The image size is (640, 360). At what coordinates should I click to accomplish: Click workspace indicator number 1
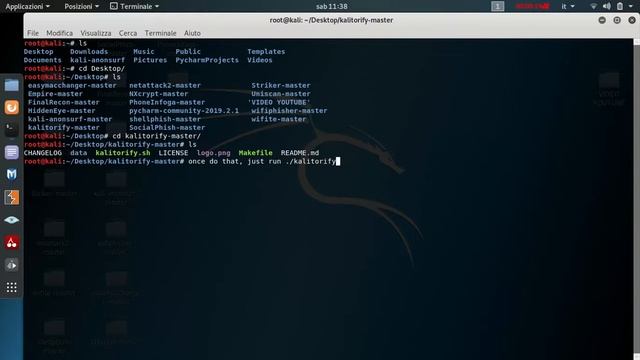coord(498,6)
